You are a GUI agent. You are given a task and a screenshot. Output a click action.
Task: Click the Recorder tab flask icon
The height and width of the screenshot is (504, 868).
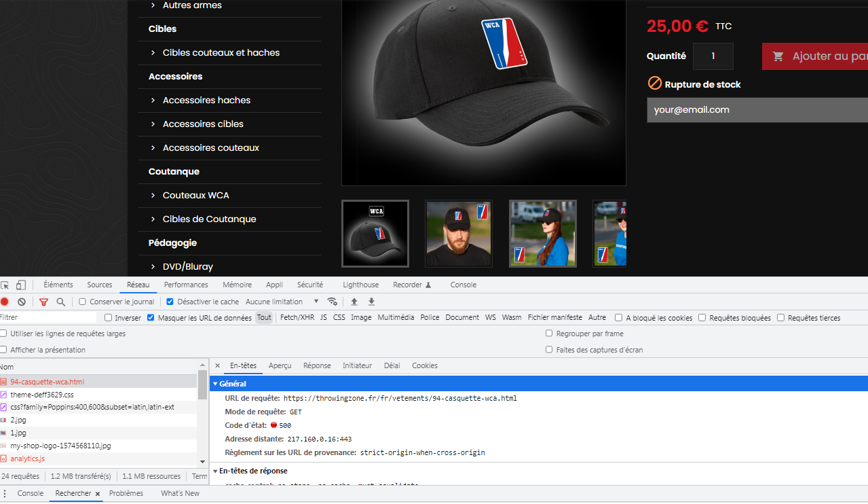(x=428, y=285)
